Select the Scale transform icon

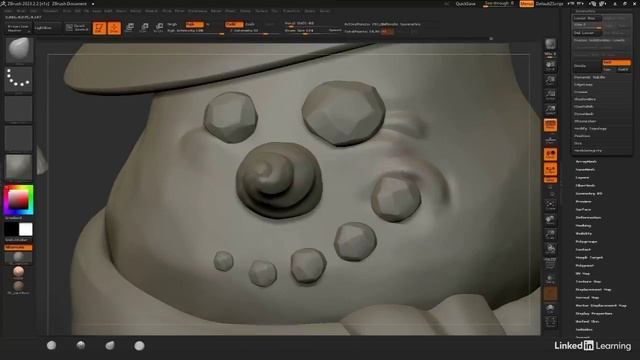[x=144, y=28]
